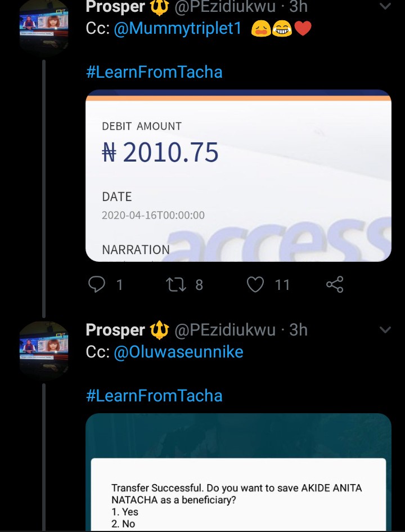Like the tweet with debit amount image
Image resolution: width=405 pixels, height=532 pixels.
coord(256,284)
